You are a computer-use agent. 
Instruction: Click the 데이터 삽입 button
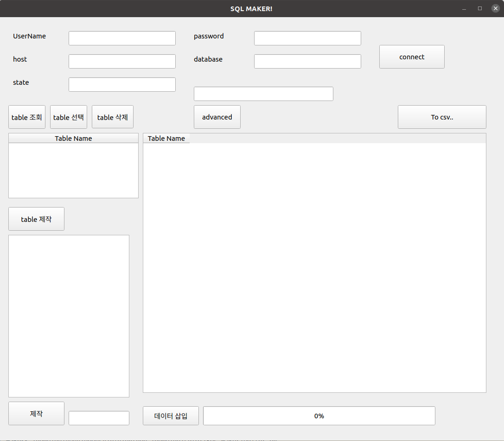coord(171,416)
